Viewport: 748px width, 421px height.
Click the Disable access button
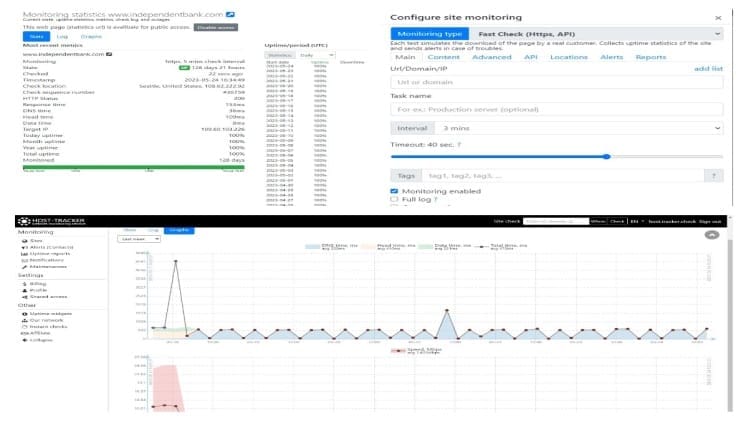tap(216, 27)
